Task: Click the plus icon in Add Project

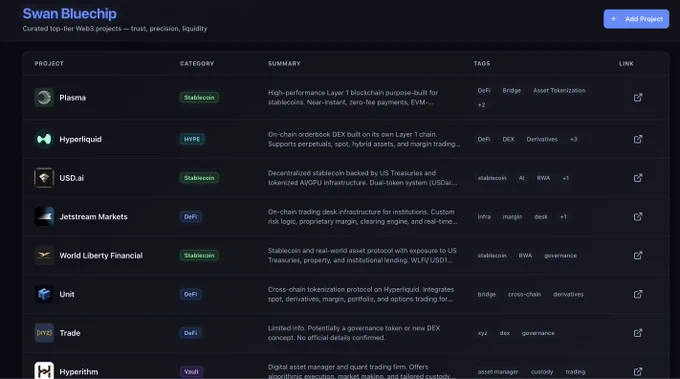Action: [x=613, y=19]
